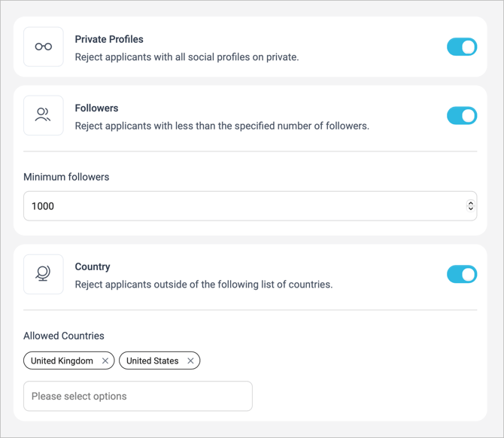The image size is (504, 438).
Task: Select the United States tag label
Action: (152, 361)
